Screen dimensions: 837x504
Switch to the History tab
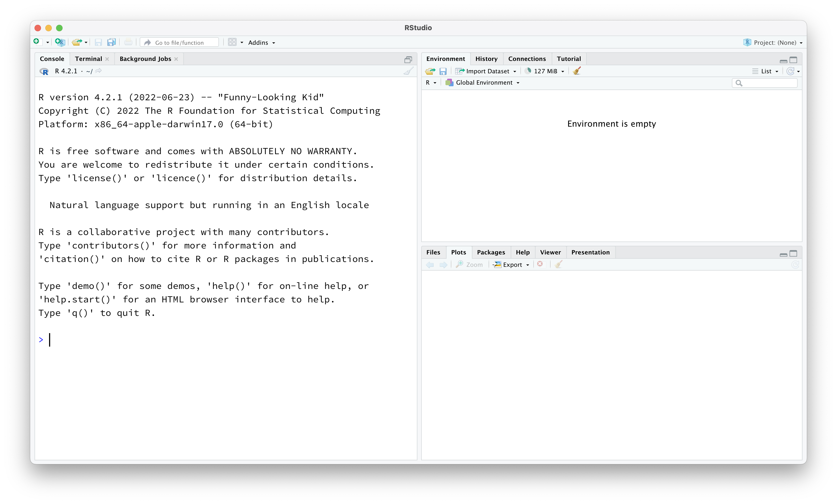point(486,58)
